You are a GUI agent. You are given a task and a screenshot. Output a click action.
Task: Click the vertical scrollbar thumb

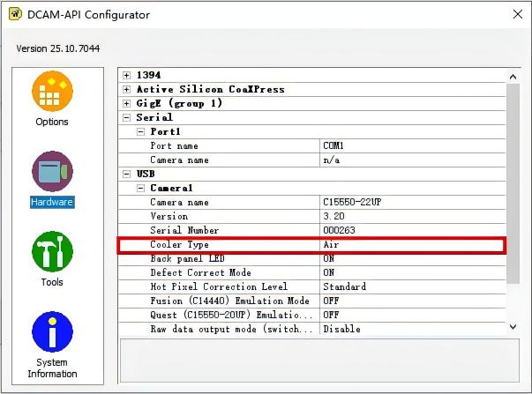tap(513, 183)
